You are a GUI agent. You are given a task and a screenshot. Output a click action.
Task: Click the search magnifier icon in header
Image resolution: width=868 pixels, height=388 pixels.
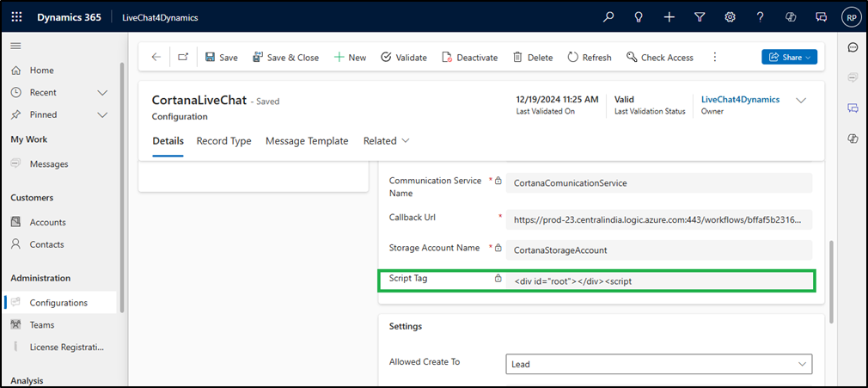click(x=608, y=16)
